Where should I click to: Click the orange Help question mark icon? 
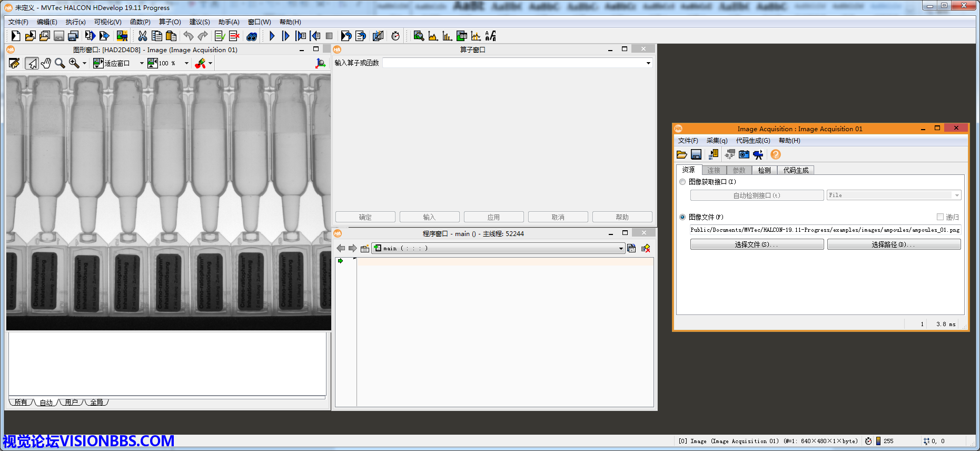coord(775,154)
